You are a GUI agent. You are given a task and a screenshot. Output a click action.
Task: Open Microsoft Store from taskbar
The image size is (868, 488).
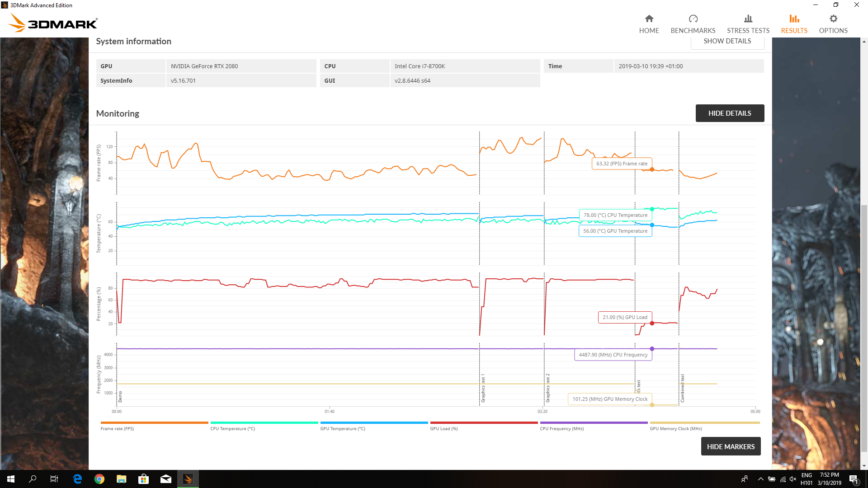point(144,479)
